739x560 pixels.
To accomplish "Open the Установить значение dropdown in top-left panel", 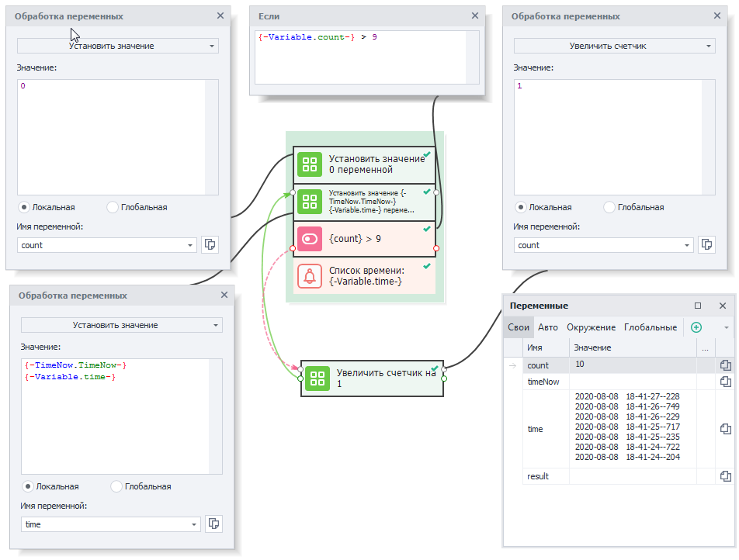I will point(118,46).
